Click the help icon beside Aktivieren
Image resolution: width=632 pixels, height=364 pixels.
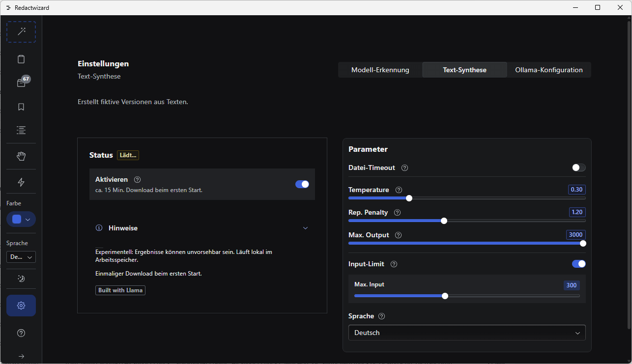click(138, 180)
